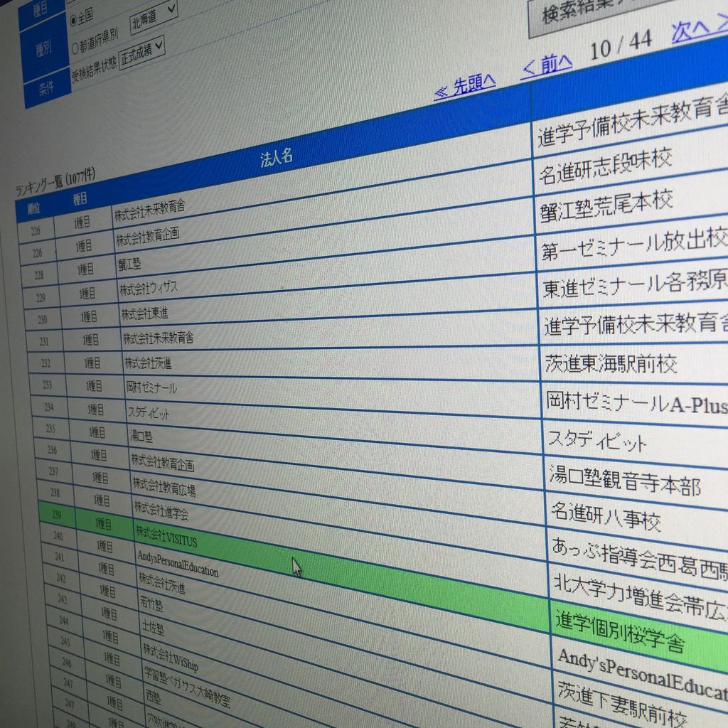Click the rank 235 cell
The height and width of the screenshot is (728, 728).
click(51, 429)
